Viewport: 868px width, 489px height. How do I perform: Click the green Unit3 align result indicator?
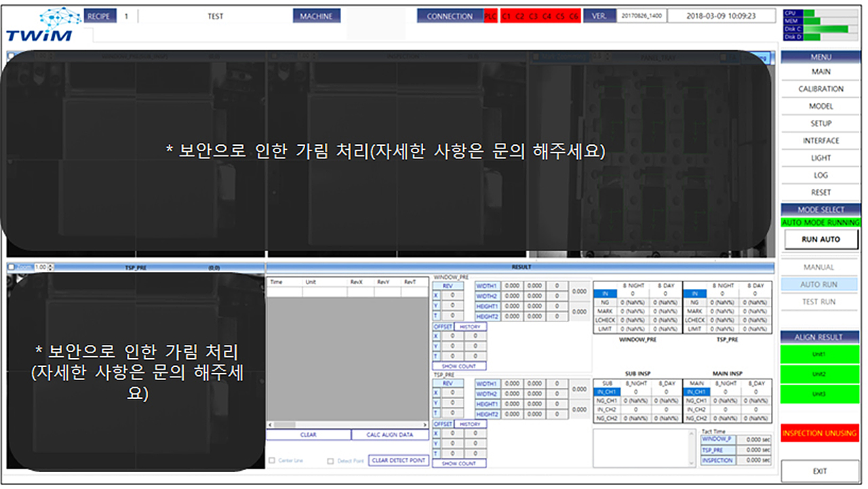coord(820,394)
